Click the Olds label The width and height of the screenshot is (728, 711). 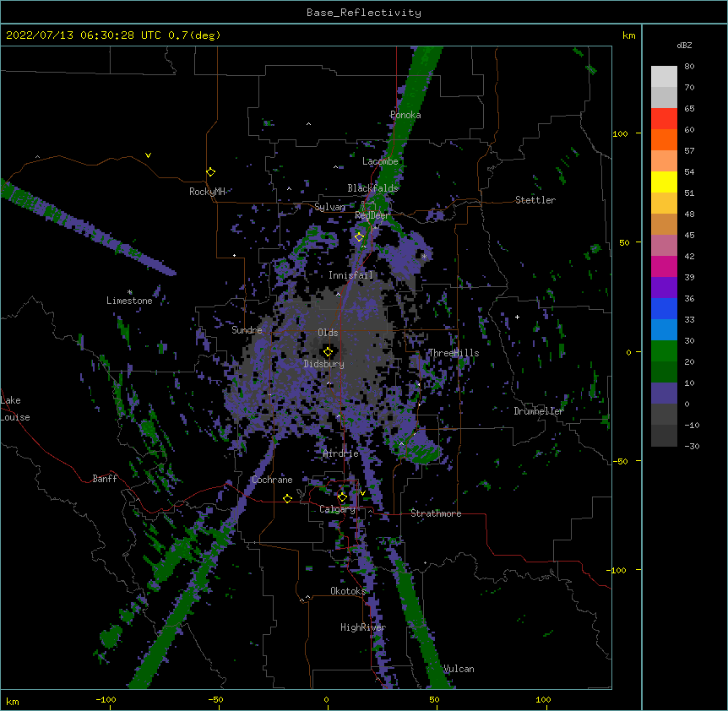click(x=328, y=333)
